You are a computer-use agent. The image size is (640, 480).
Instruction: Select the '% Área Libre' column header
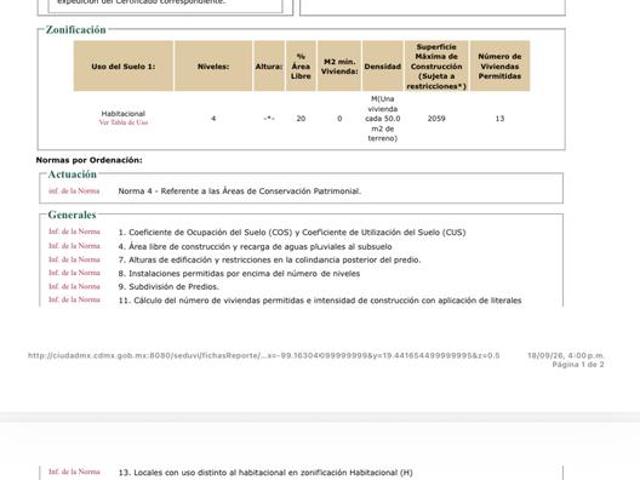(x=301, y=66)
